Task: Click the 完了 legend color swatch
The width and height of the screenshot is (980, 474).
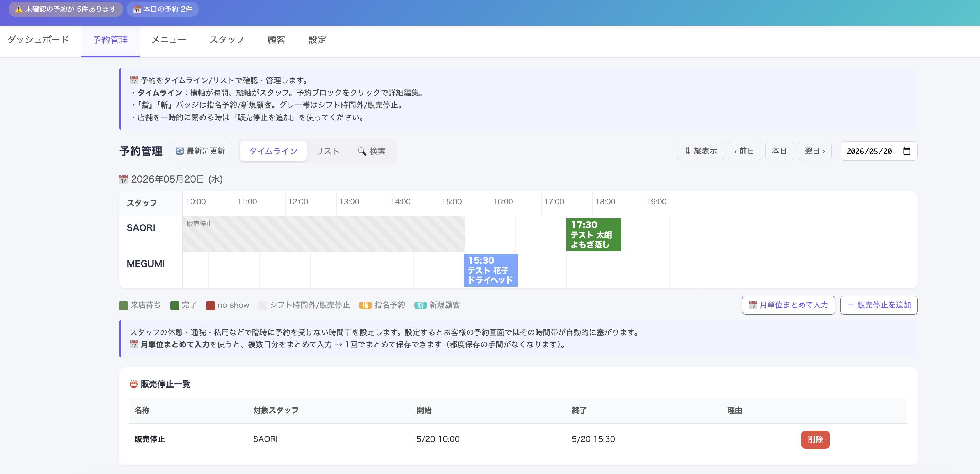Action: point(175,305)
